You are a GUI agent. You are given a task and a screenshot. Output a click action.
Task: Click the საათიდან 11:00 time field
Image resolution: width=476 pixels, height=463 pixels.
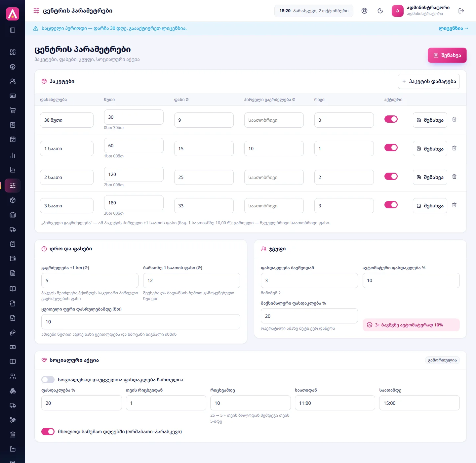click(x=335, y=403)
